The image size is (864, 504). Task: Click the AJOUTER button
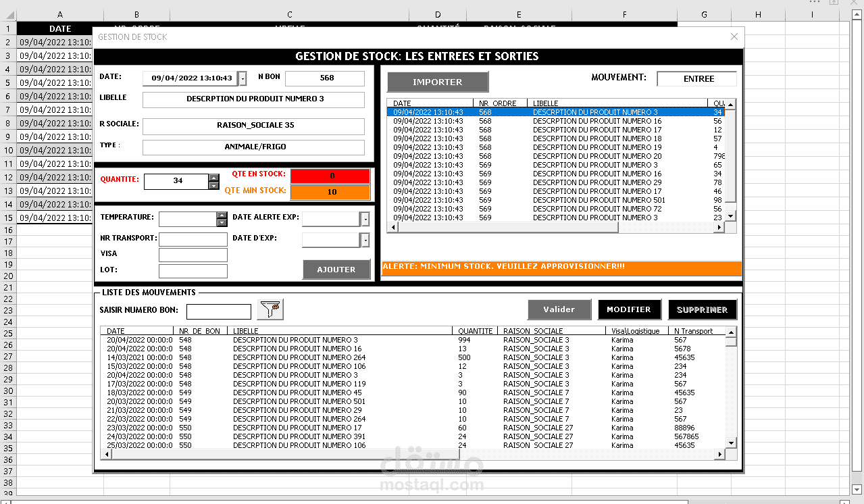pyautogui.click(x=336, y=269)
